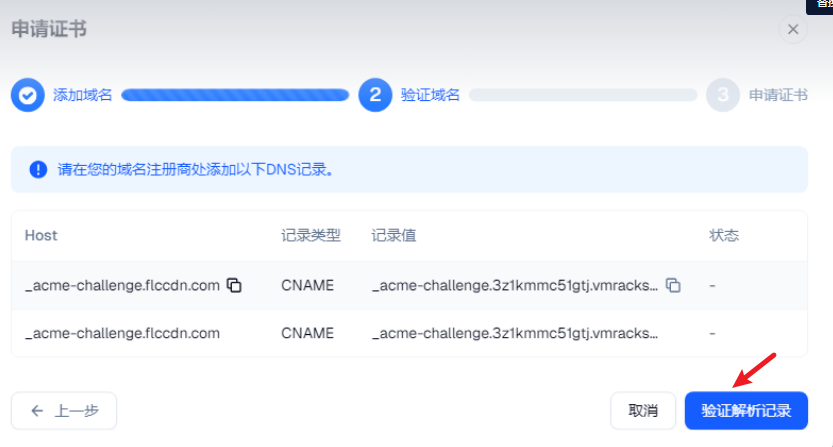Screen dimensions: 833x447
Task: Close the 申请证书 dialog with X
Action: [793, 29]
